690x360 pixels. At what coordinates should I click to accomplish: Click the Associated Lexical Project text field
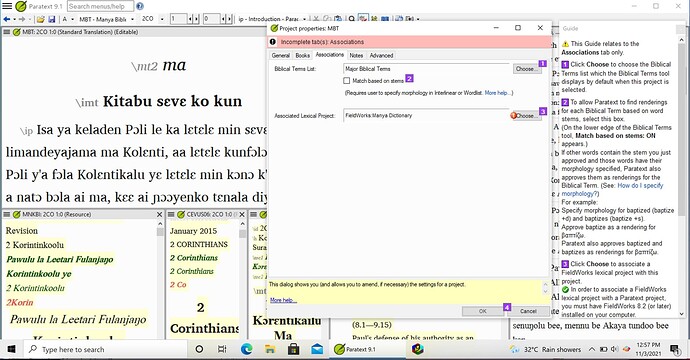tap(426, 116)
